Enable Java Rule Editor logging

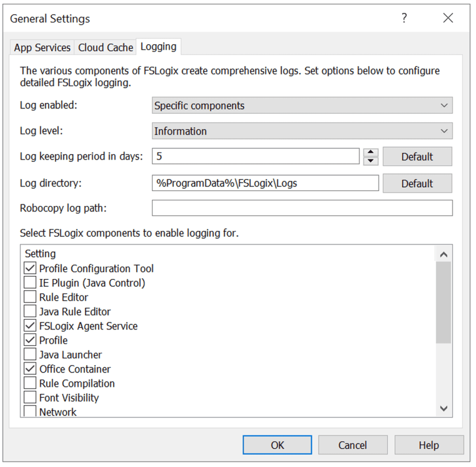click(30, 311)
